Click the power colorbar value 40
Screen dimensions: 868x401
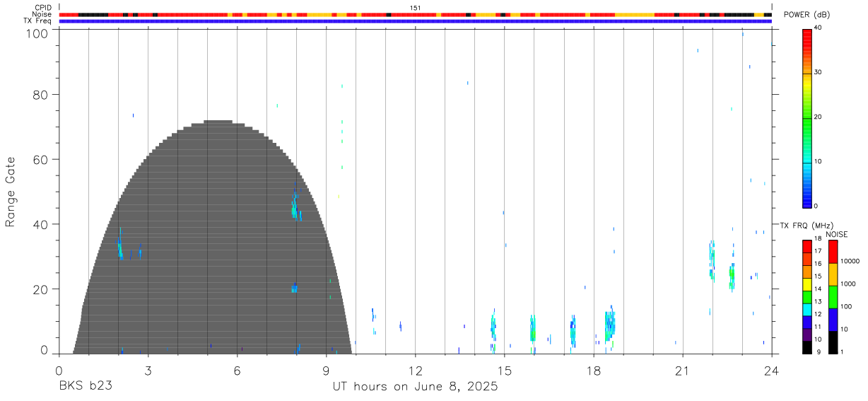818,28
